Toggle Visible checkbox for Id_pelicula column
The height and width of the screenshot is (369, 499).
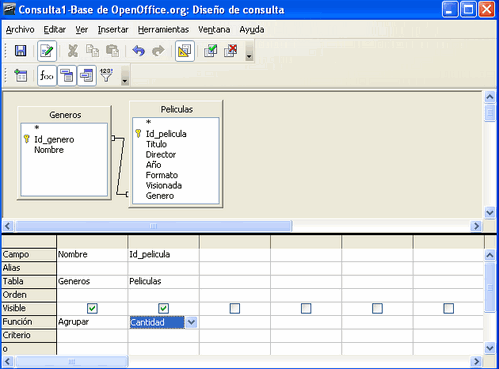pyautogui.click(x=163, y=308)
